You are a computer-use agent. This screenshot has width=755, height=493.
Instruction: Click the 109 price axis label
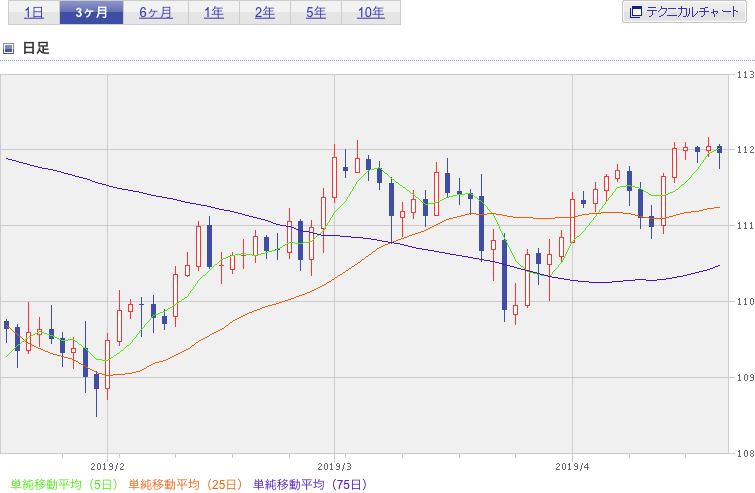[745, 377]
